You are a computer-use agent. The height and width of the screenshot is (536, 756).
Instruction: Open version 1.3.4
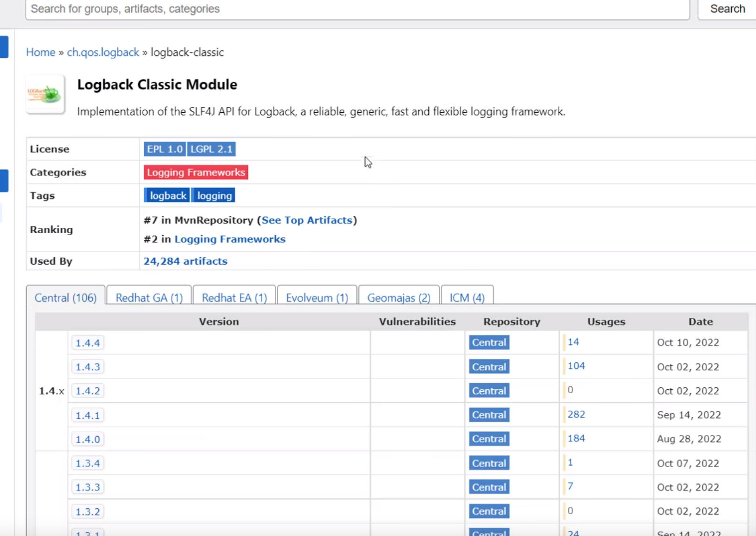coord(87,463)
